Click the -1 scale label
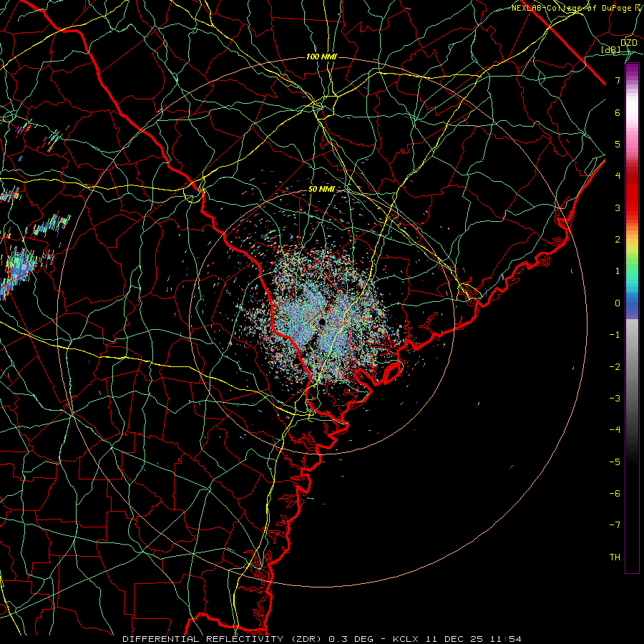644x644 pixels. click(x=615, y=335)
